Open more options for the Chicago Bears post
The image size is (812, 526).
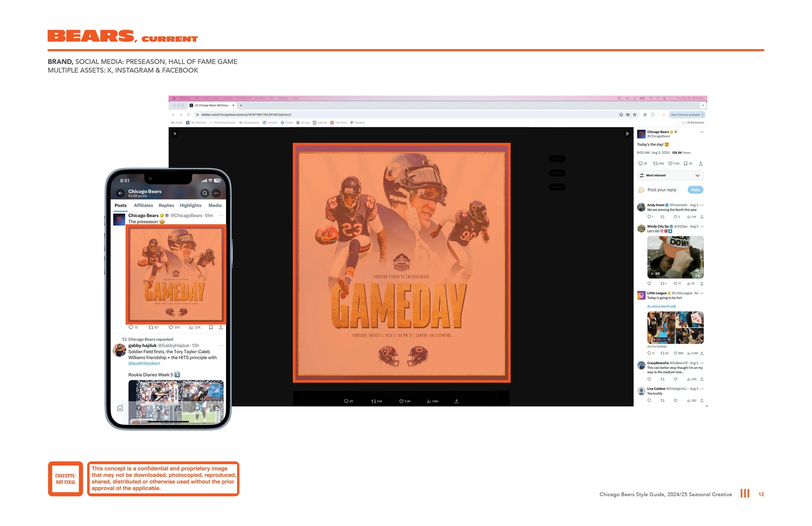point(702,132)
